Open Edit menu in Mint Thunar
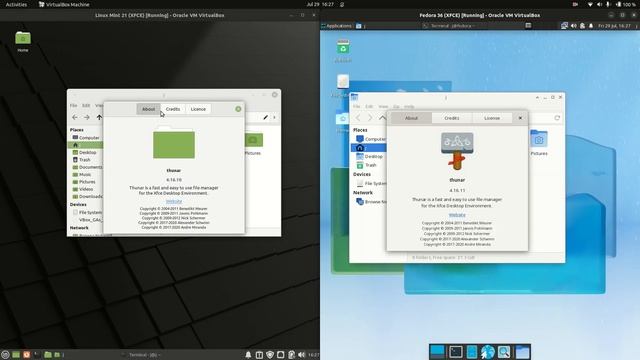 point(86,105)
